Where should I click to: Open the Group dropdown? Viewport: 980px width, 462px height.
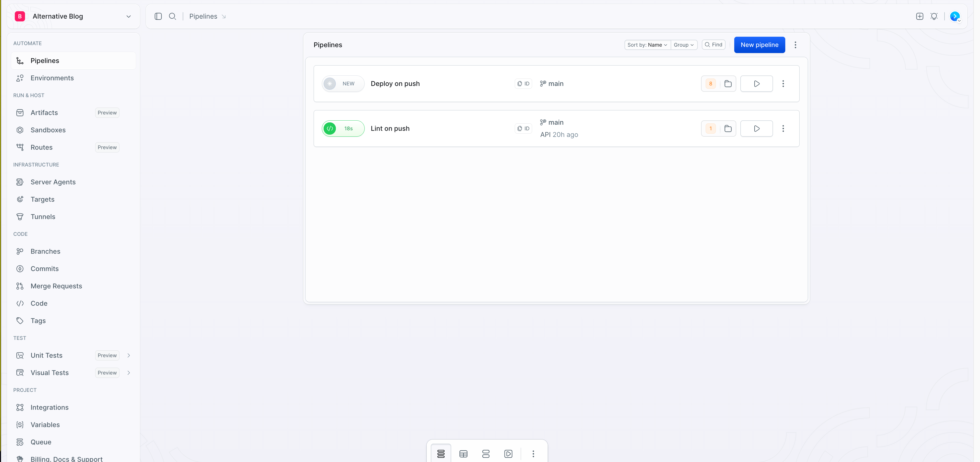[684, 45]
